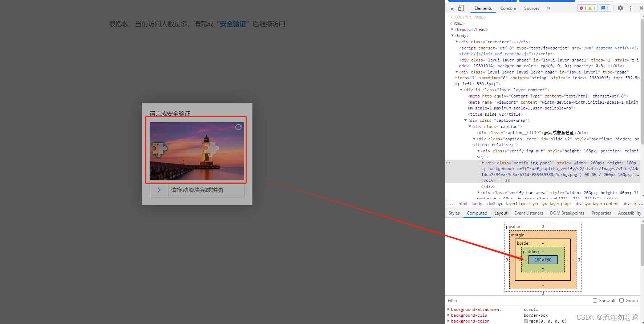
Task: Click the movable puzzle piece in the captcha
Action: (x=159, y=150)
